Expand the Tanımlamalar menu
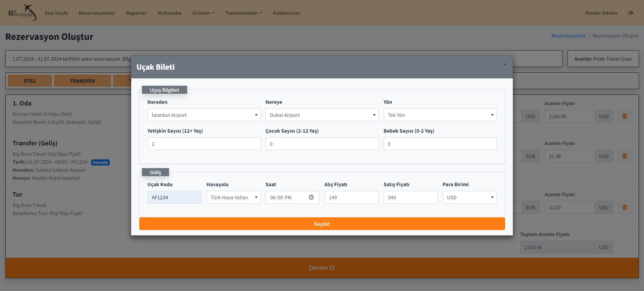This screenshot has width=644, height=291. point(244,13)
